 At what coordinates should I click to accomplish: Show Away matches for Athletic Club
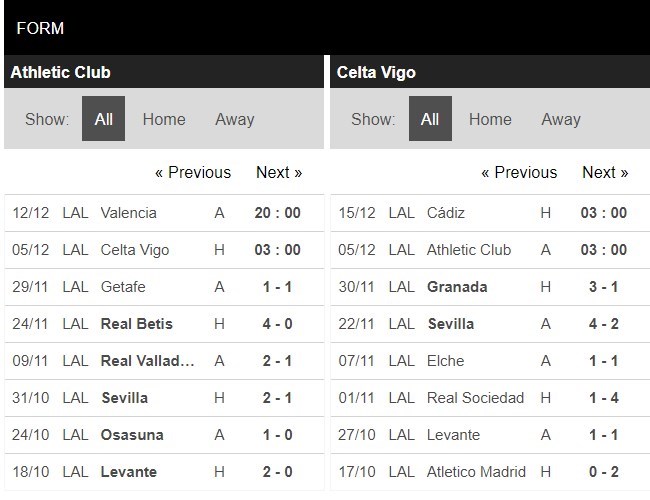click(234, 119)
